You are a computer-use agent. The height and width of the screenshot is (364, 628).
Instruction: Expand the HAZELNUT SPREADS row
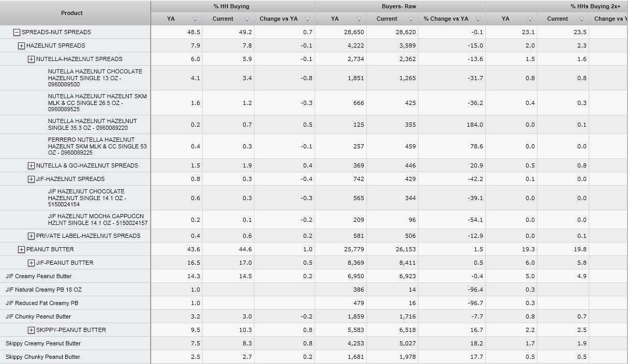coord(21,45)
